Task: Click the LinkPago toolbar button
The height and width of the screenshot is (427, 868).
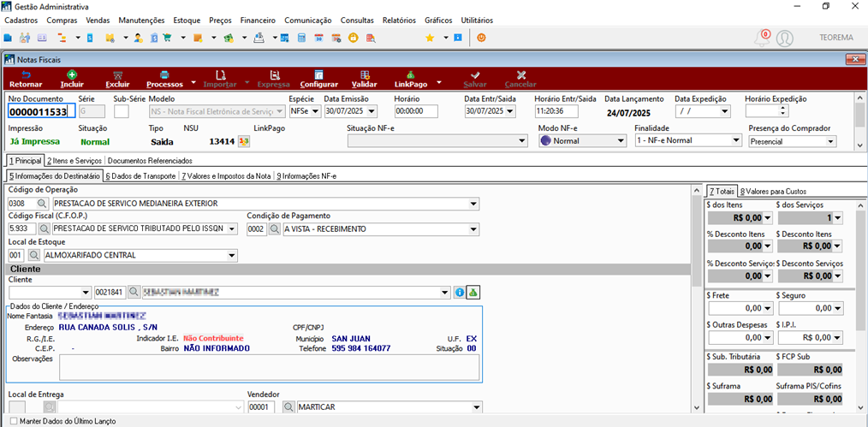Action: coord(410,79)
